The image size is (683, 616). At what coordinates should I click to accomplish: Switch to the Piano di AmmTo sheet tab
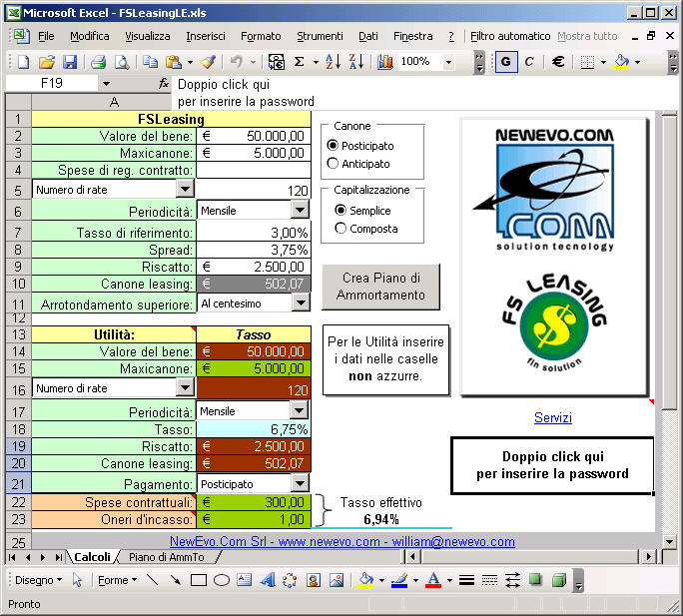point(167,557)
